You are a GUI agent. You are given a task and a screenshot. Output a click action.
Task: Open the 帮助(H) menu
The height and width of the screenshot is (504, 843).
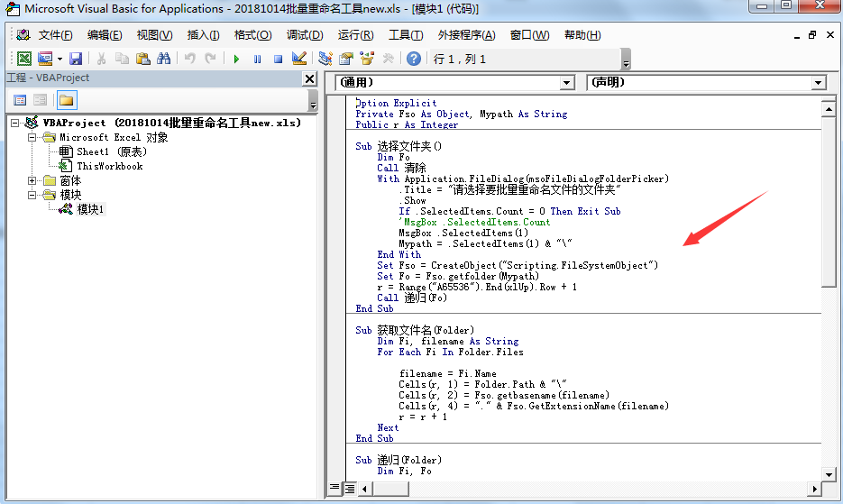coord(582,35)
